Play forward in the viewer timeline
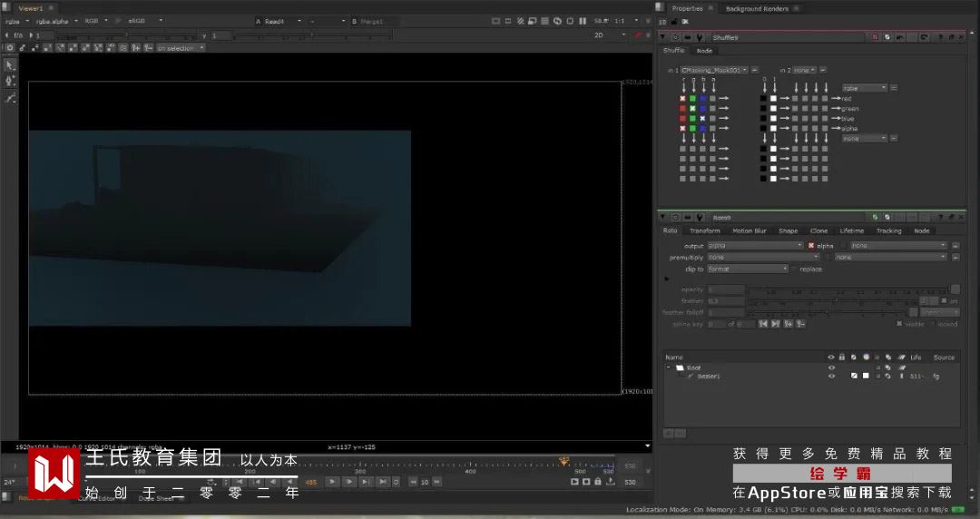 click(332, 482)
